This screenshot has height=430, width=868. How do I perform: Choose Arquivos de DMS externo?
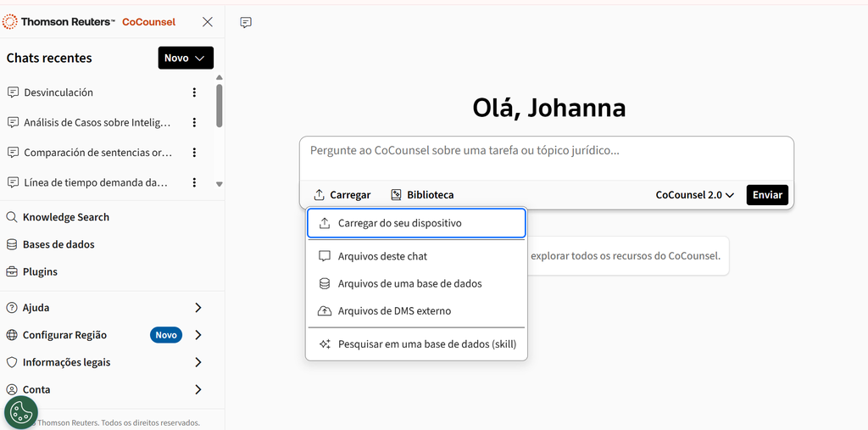(x=394, y=311)
